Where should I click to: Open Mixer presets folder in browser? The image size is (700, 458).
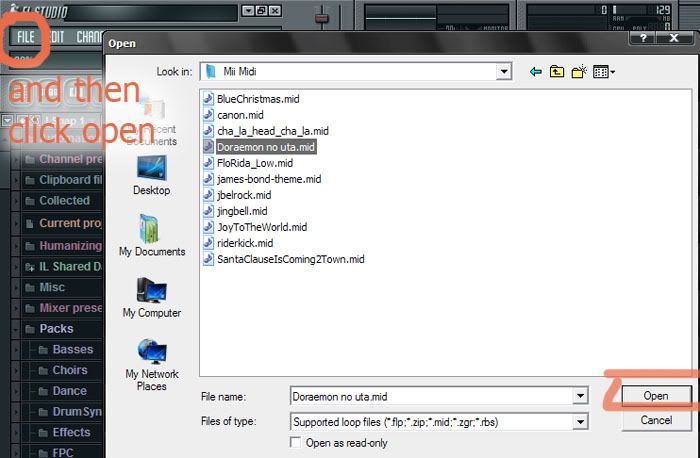click(x=62, y=308)
